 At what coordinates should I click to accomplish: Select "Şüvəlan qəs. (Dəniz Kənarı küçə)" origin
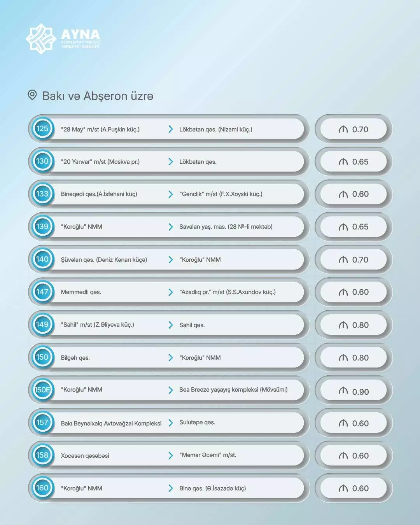[x=104, y=260]
